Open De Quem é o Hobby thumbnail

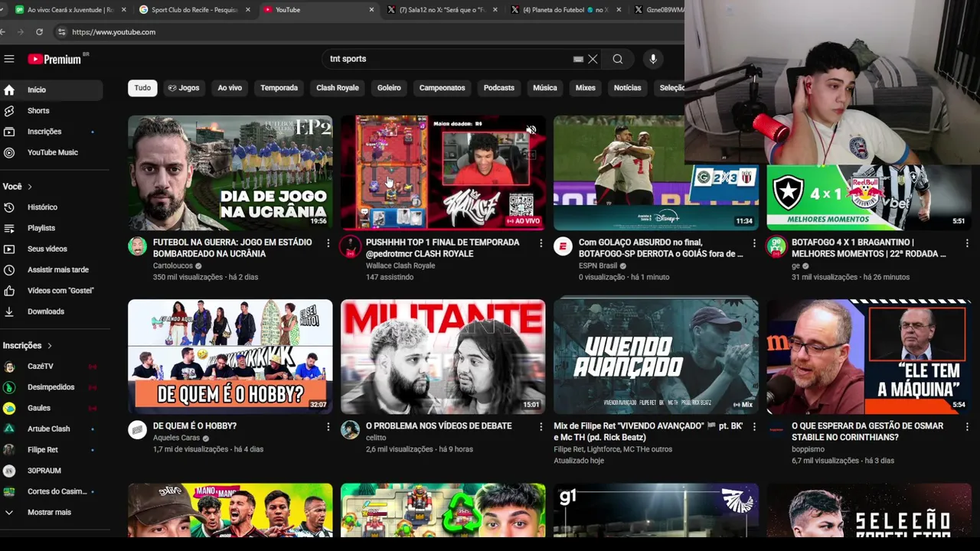point(230,356)
